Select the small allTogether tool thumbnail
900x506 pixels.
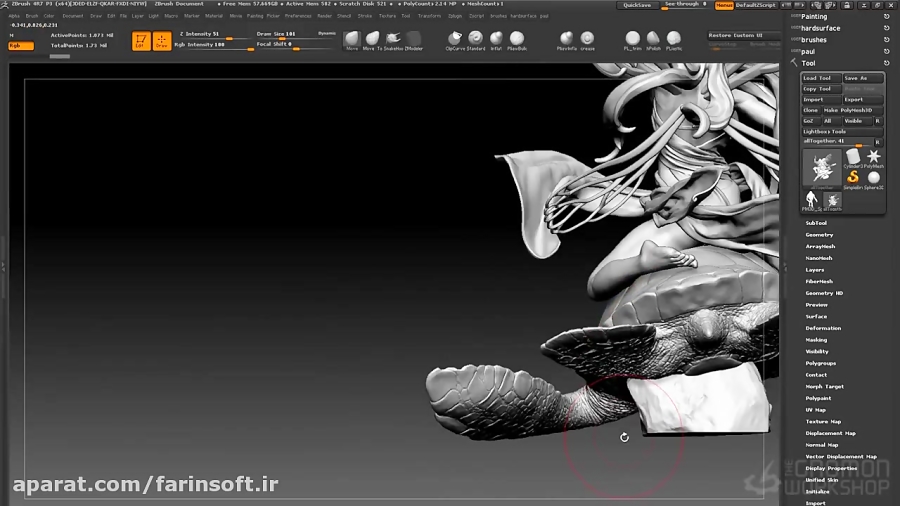coord(832,201)
